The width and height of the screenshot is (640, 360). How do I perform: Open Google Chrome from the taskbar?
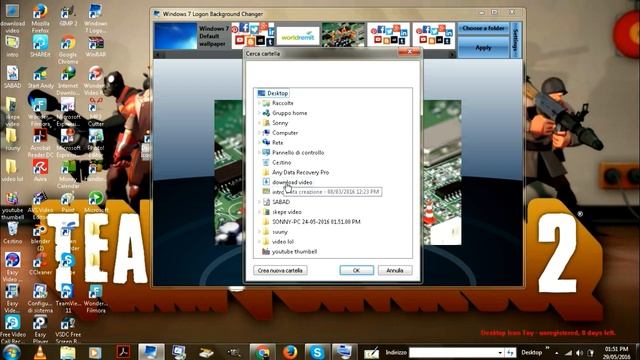point(262,353)
